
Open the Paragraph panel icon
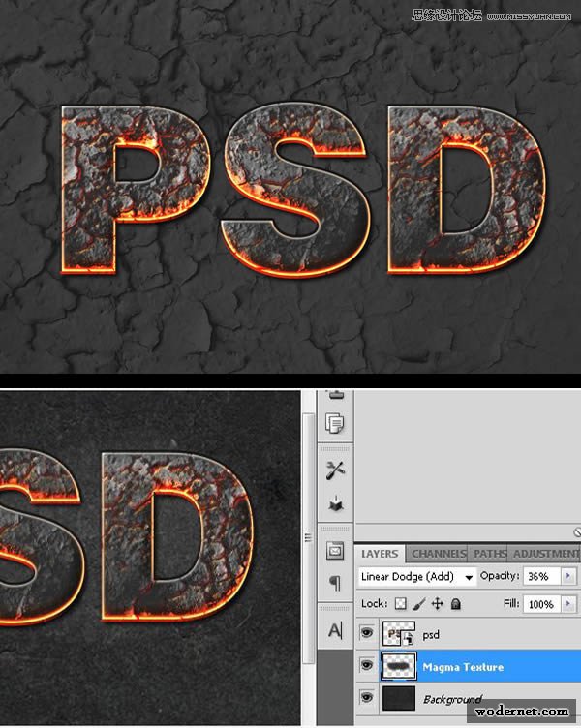(x=335, y=582)
